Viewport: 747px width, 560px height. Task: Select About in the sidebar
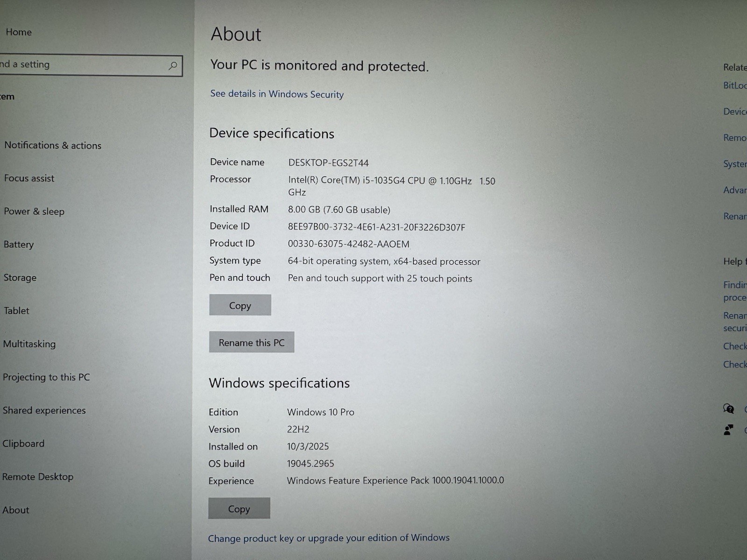coord(15,510)
